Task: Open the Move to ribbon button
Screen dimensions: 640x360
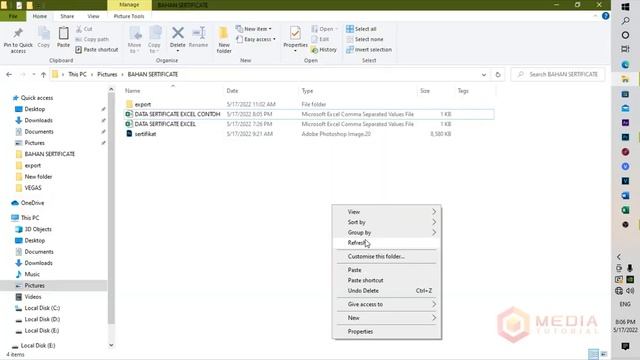Action: coord(135,40)
